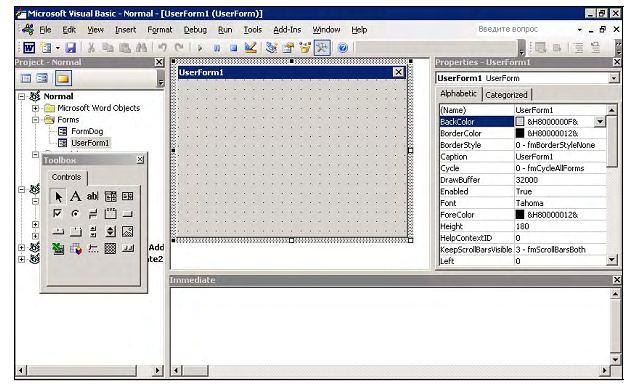Open the Project Explorer toolbar icon

(271, 48)
